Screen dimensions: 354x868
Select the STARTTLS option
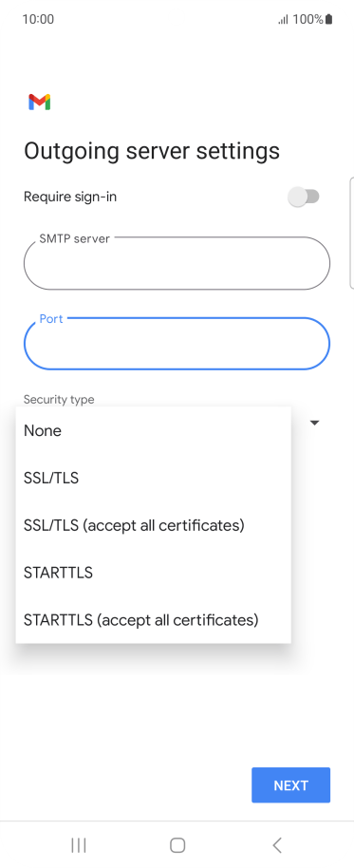pos(153,573)
